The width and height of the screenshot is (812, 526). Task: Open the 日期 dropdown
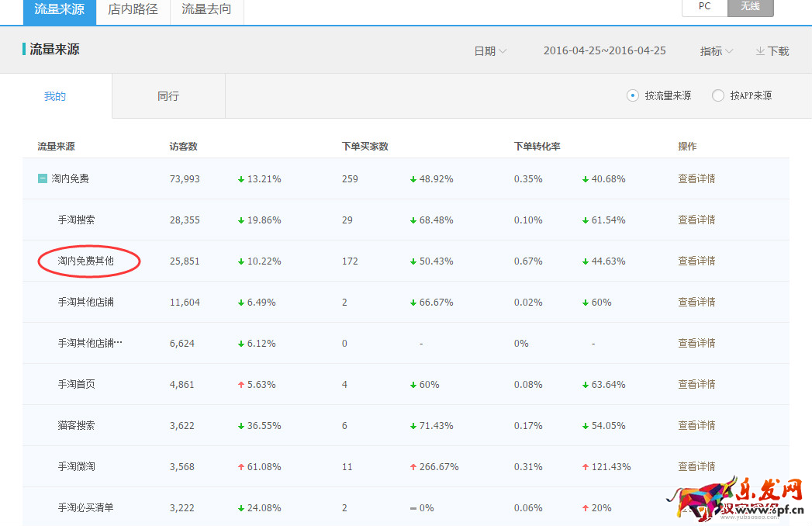(x=490, y=51)
